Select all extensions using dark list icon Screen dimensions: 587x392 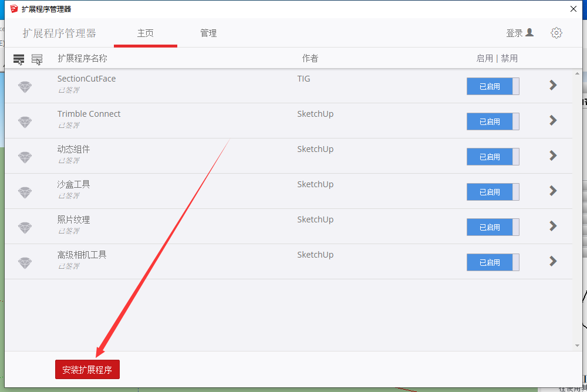(x=19, y=59)
